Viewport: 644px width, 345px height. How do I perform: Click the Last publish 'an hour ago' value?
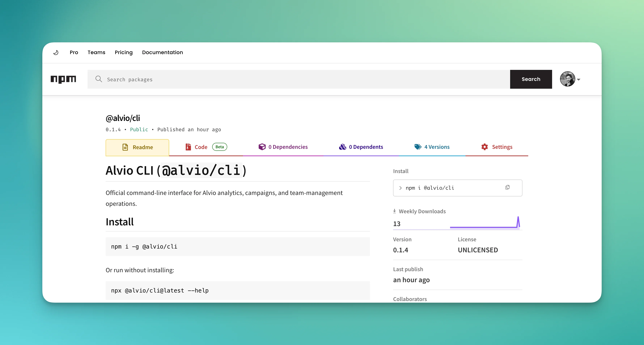tap(411, 280)
